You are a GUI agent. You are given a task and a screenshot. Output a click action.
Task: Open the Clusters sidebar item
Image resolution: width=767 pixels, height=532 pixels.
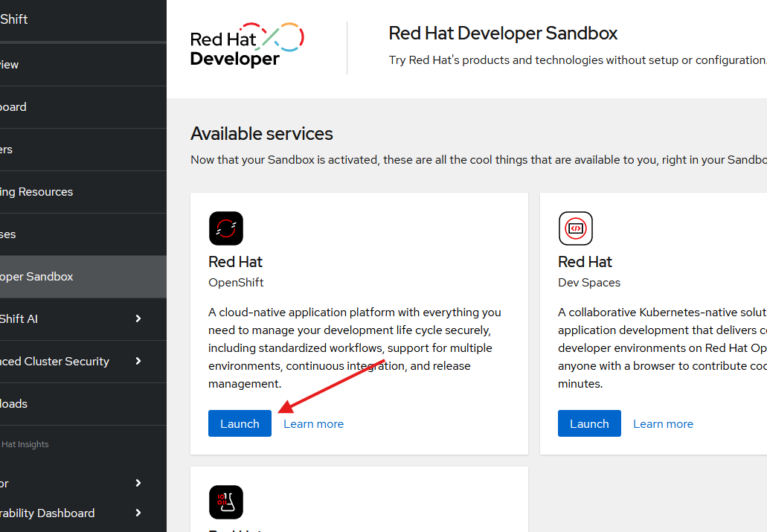[83, 150]
